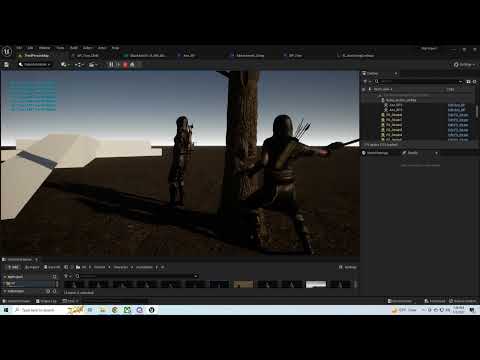Click Save All in Content Browser
Image resolution: width=480 pixels, height=360 pixels.
(52, 267)
